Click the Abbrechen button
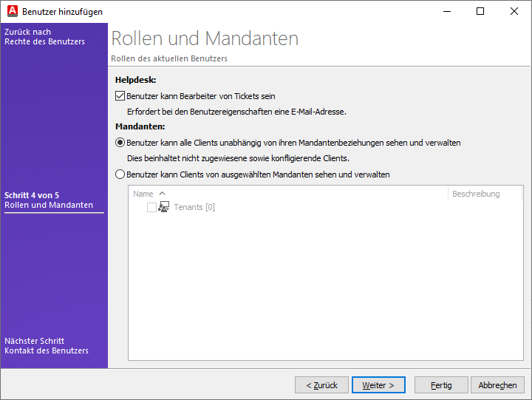The width and height of the screenshot is (532, 400). 497,385
